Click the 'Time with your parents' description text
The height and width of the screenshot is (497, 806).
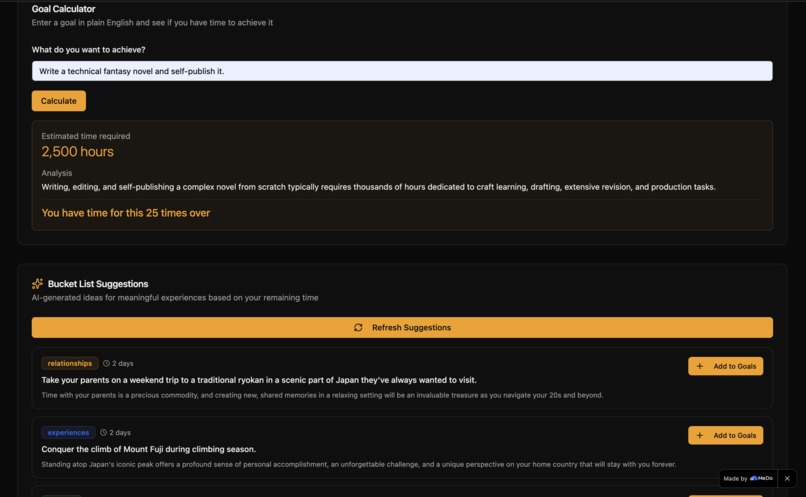coord(322,395)
